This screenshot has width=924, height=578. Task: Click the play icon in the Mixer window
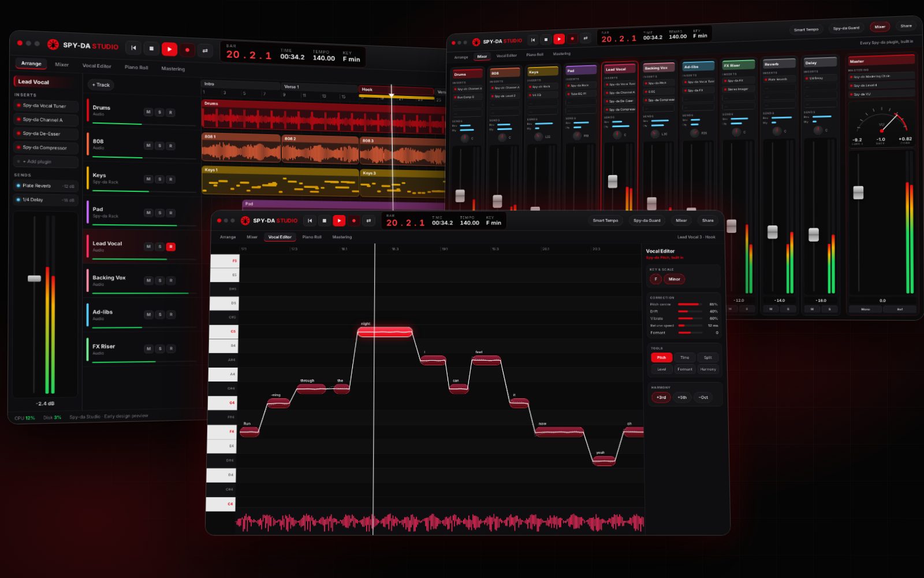click(559, 39)
